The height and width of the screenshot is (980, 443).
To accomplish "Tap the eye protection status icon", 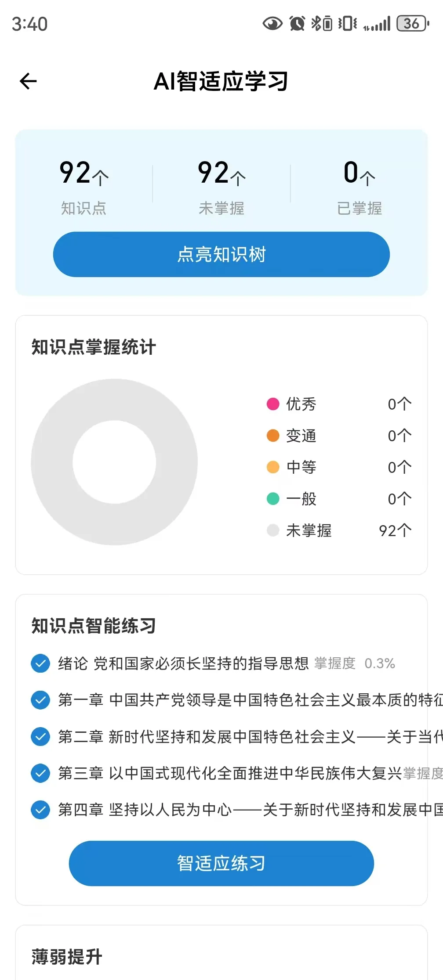I will (272, 24).
